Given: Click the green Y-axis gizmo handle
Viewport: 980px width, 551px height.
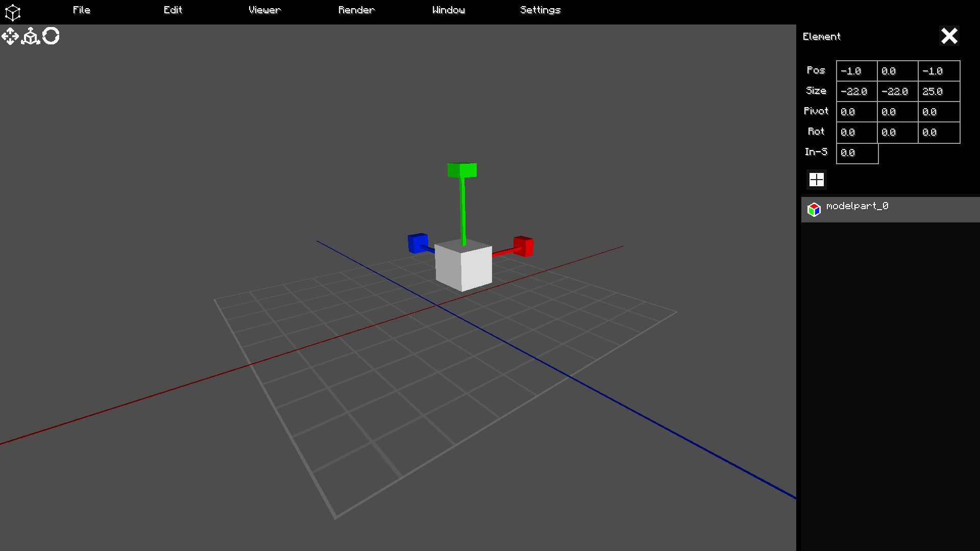Looking at the screenshot, I should pos(462,170).
